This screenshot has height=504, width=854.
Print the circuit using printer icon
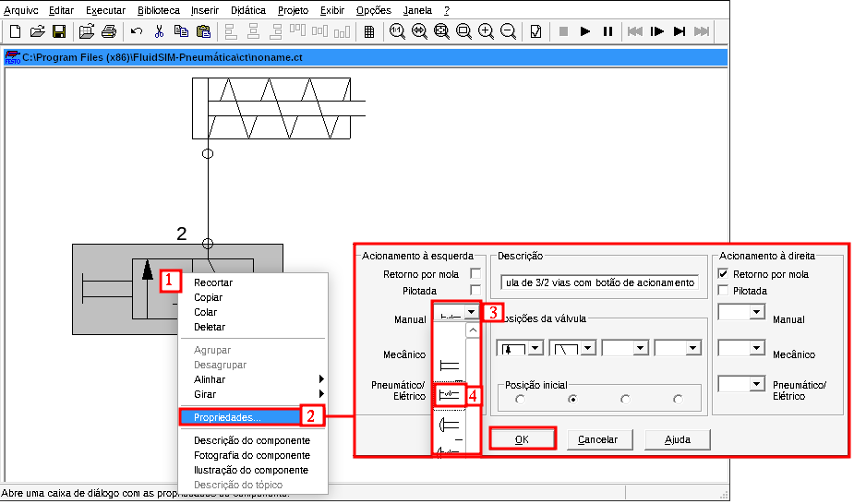click(x=109, y=31)
